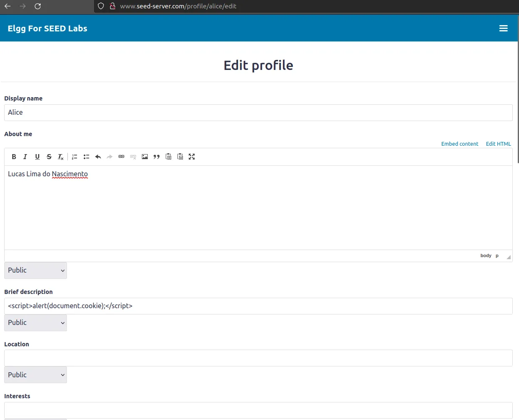Screen dimensions: 519x420
Task: Insert an image into About me
Action: pos(145,157)
